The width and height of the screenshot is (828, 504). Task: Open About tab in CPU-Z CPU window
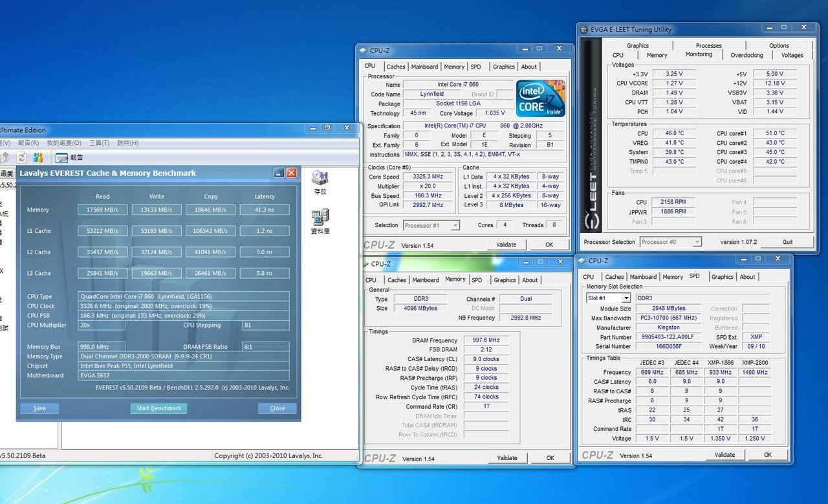(x=528, y=67)
